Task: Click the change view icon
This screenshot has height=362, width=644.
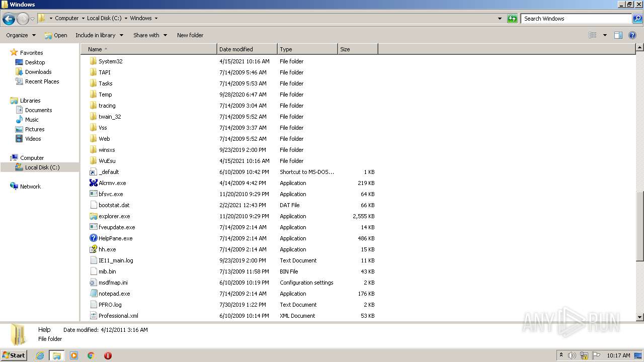Action: [593, 35]
